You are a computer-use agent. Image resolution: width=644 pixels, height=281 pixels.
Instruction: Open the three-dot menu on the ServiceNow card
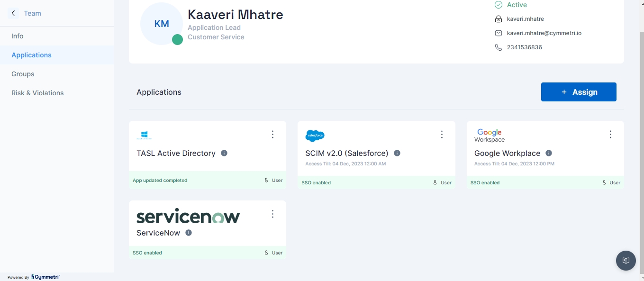coord(272,214)
